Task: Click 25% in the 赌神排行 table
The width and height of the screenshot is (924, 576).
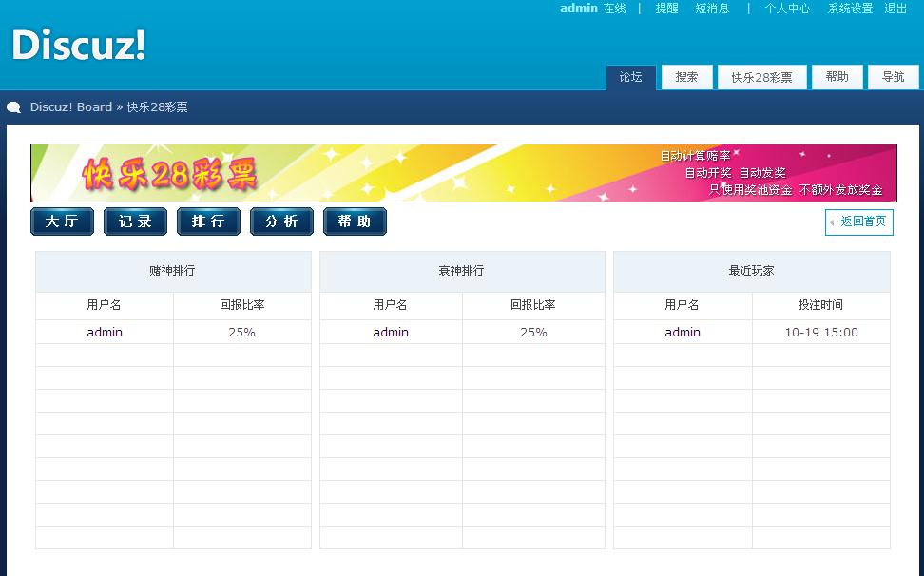Action: point(241,332)
